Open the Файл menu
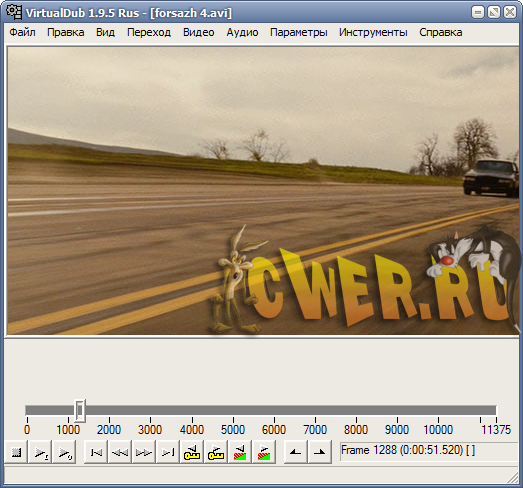The width and height of the screenshot is (523, 488). point(22,32)
